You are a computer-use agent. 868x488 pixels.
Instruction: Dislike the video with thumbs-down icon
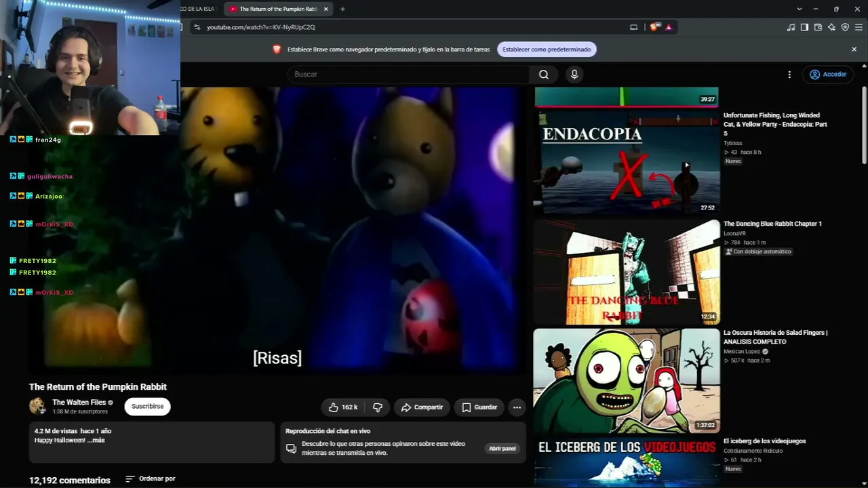pyautogui.click(x=378, y=407)
